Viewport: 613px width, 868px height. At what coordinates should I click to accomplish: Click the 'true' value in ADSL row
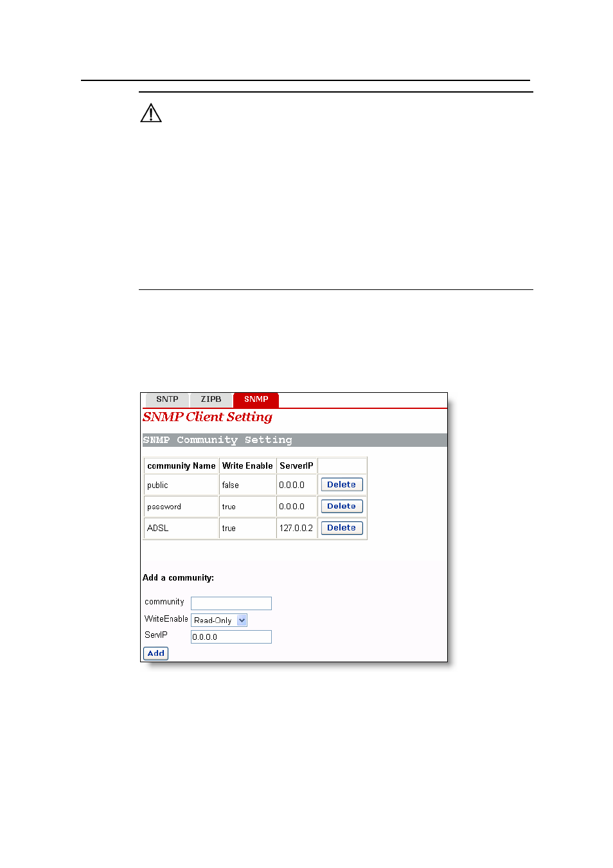(x=229, y=529)
